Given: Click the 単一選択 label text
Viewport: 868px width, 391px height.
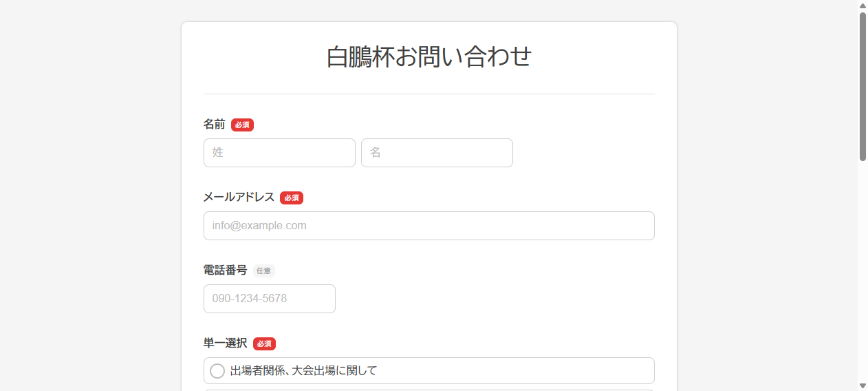Looking at the screenshot, I should pos(225,344).
